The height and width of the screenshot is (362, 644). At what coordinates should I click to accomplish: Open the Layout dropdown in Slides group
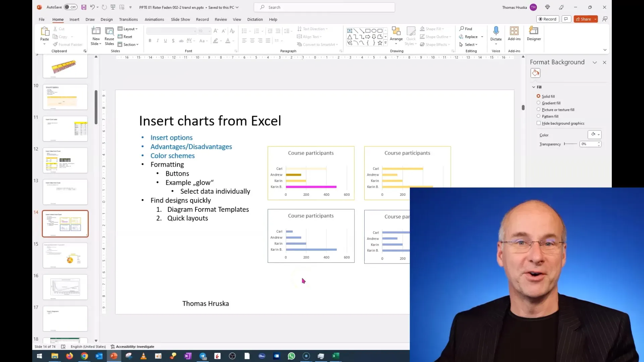pos(129,29)
